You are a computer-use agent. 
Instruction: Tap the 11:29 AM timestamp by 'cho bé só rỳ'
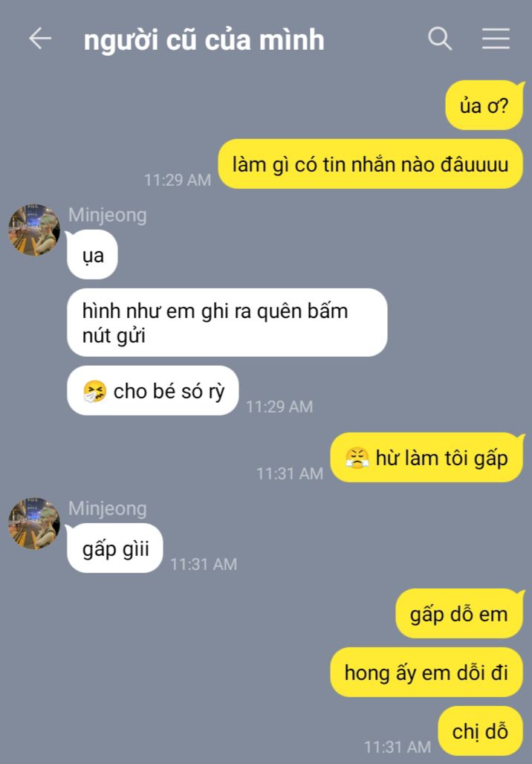pyautogui.click(x=279, y=407)
